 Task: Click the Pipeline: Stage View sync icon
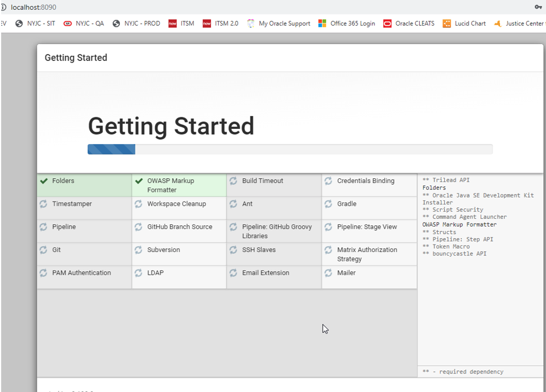(328, 227)
